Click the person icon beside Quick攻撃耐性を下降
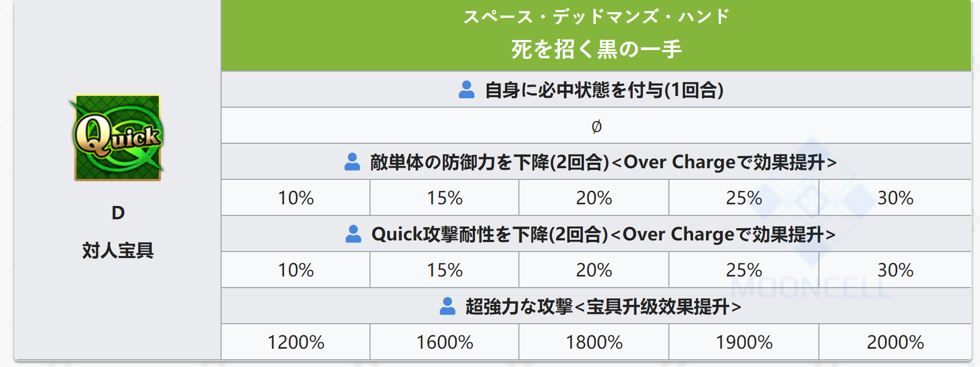Viewport: 980px width, 367px height. 353,234
